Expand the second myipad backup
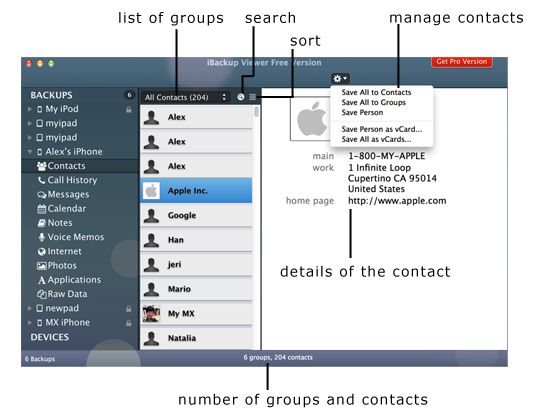This screenshot has height=418, width=539. (x=30, y=138)
